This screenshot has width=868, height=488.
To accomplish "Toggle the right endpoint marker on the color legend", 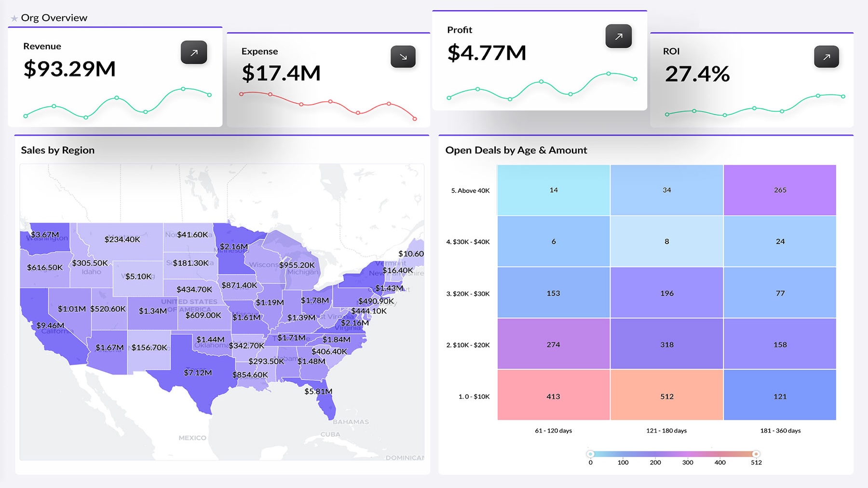I will coord(755,453).
